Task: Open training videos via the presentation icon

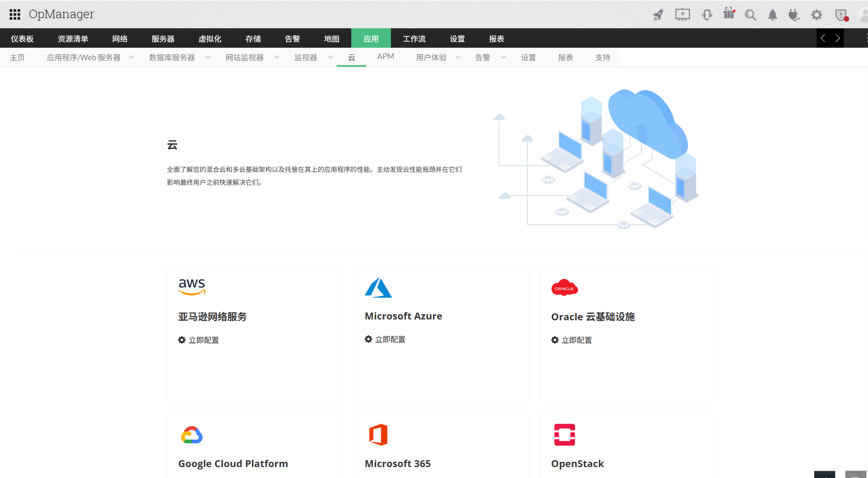Action: pyautogui.click(x=682, y=15)
